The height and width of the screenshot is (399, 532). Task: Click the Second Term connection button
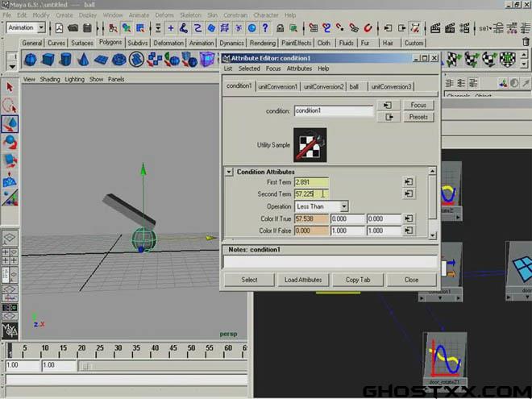point(409,193)
